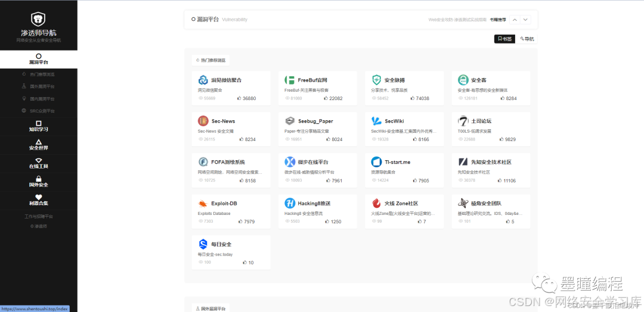This screenshot has height=312, width=644.
Task: Open FOFA测绘系统 circular icon
Action: (x=203, y=162)
